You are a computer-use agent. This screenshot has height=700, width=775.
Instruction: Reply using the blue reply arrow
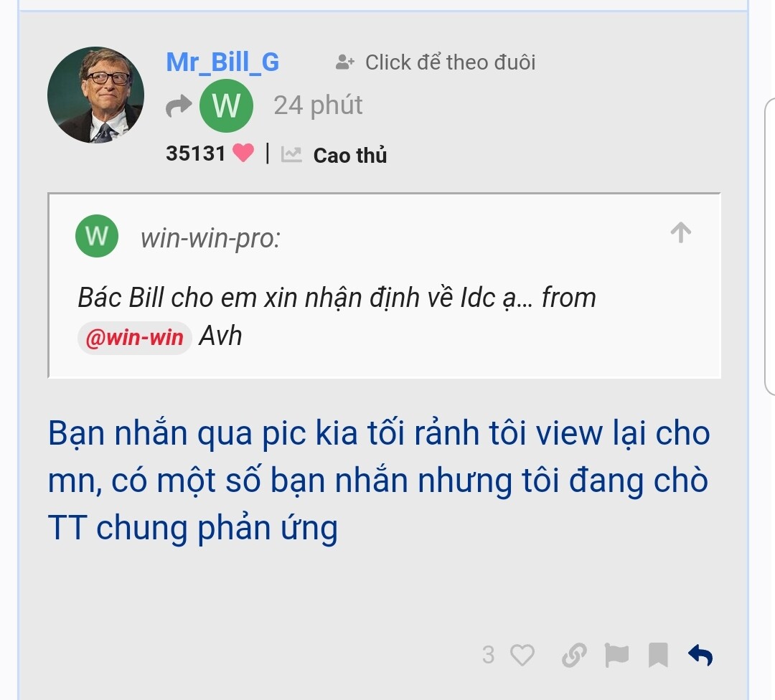pos(700,655)
